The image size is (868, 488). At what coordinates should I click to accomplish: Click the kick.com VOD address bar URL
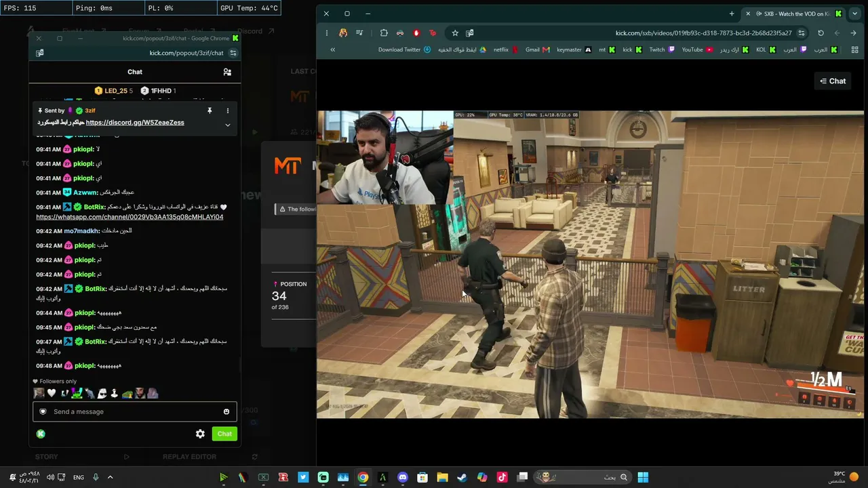pos(703,33)
